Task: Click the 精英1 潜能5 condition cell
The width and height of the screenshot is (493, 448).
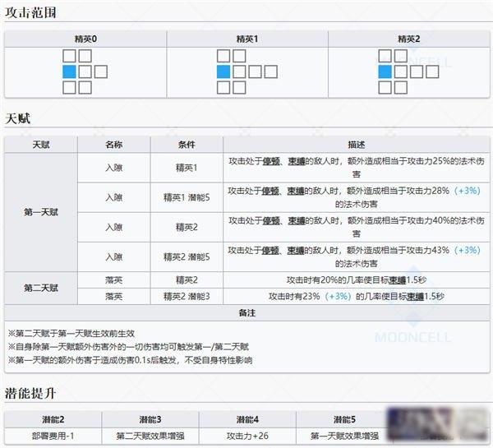Action: (187, 197)
